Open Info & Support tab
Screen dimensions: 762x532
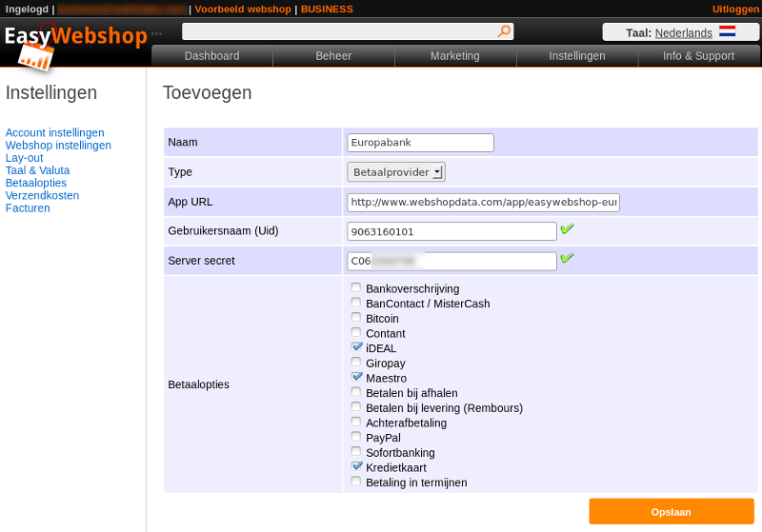pos(699,56)
